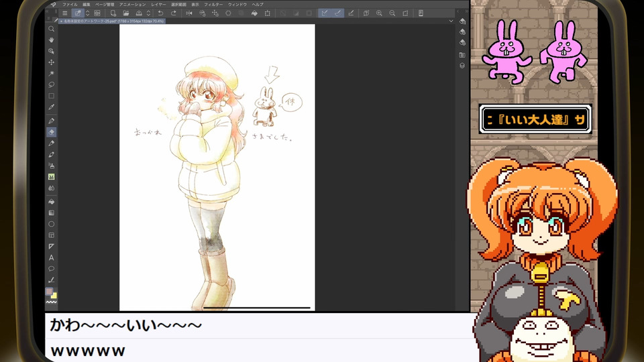This screenshot has height=362, width=644.
Task: Open the 選択範囲 menu
Action: point(178,5)
